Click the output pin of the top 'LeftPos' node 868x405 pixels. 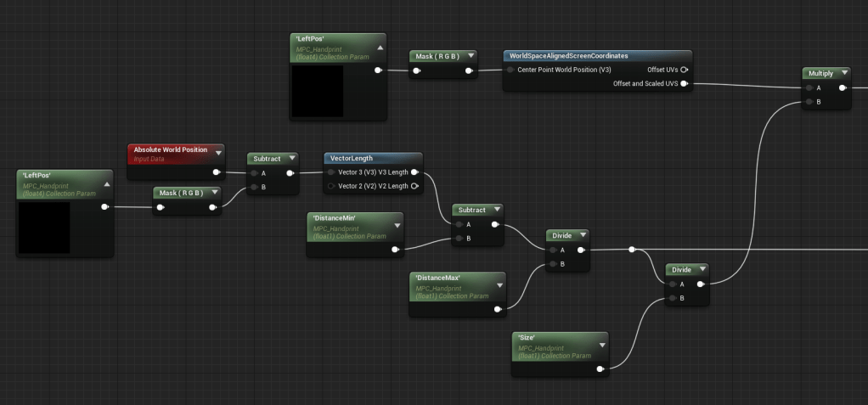tap(377, 70)
